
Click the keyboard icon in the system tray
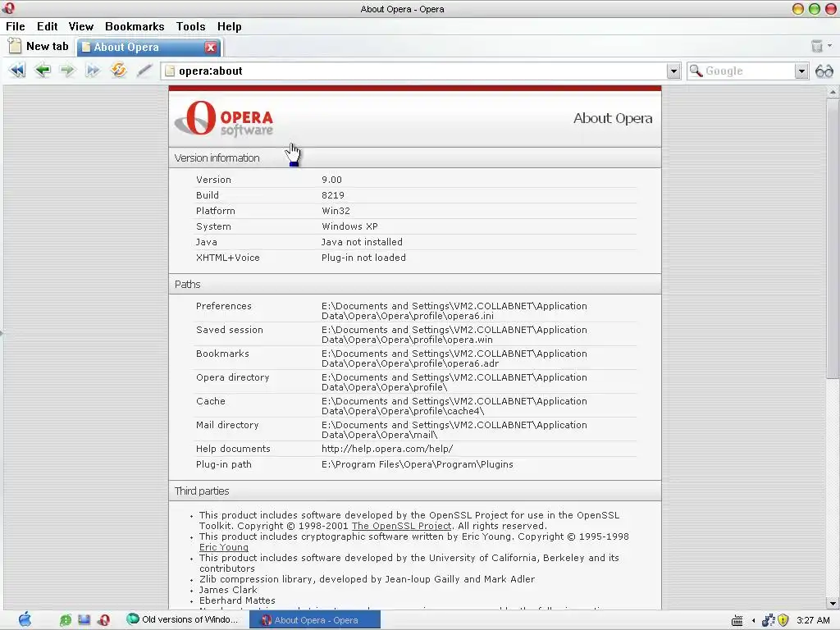coord(737,620)
